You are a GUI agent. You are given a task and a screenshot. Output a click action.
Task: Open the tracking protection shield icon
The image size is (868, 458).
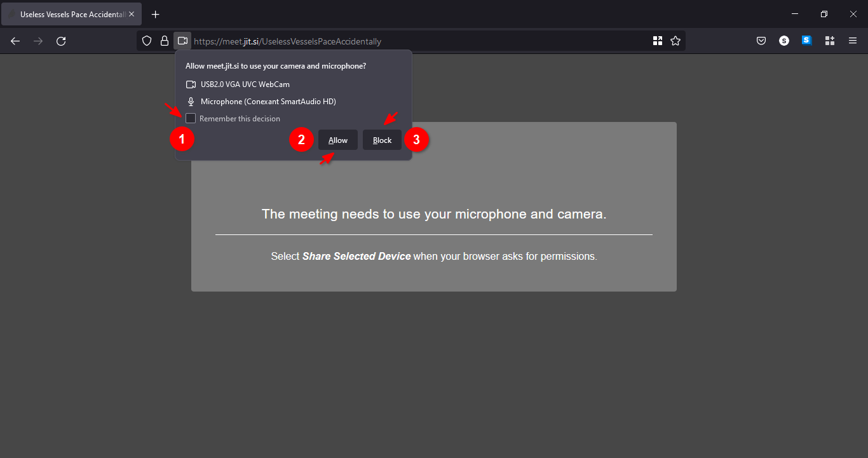[147, 41]
